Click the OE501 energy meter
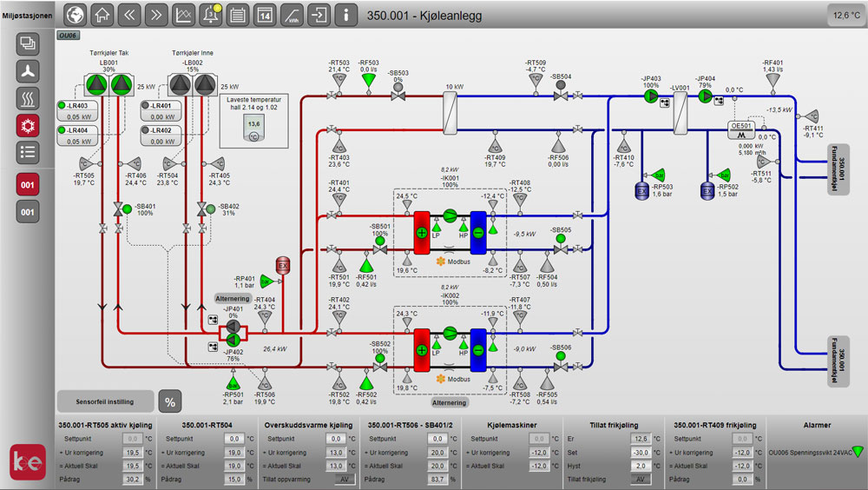The height and width of the screenshot is (490, 868). point(741,130)
